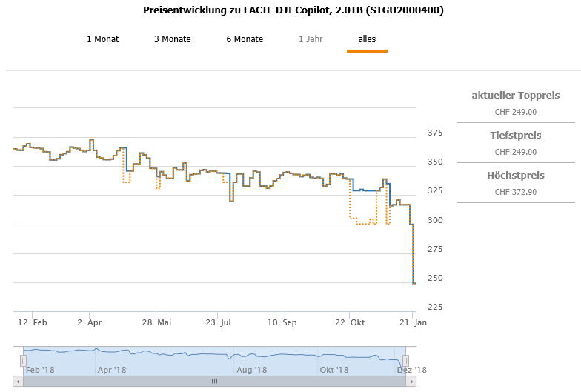The height and width of the screenshot is (392, 581).
Task: Select the alles range tab
Action: (x=367, y=39)
